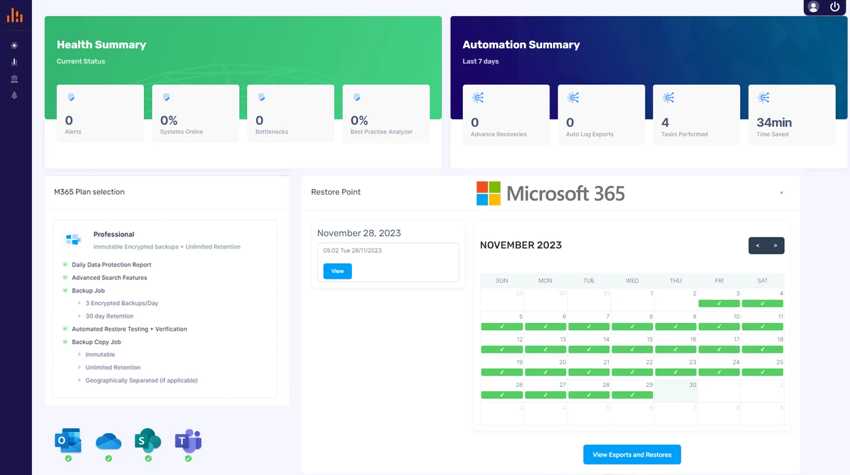Expand the Restore Point panel dropdown caret
This screenshot has width=850, height=475.
tap(781, 192)
